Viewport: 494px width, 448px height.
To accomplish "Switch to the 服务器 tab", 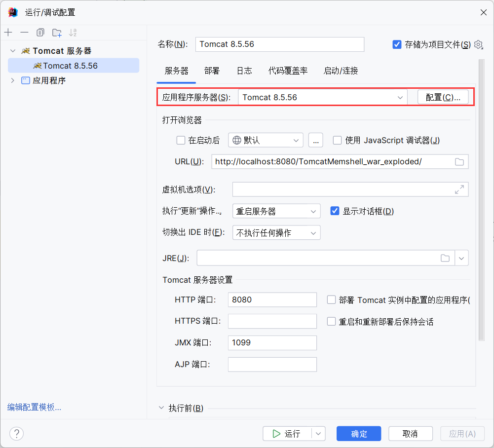I will point(177,71).
